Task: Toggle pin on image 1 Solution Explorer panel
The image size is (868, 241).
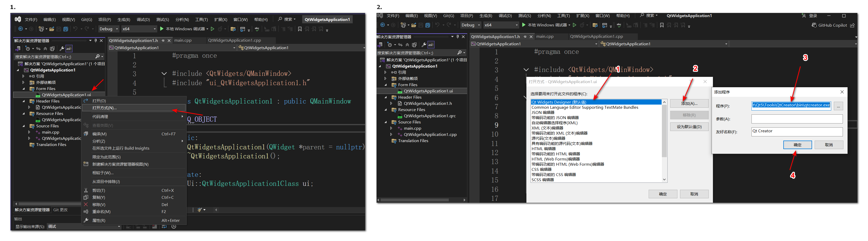Action: click(96, 41)
